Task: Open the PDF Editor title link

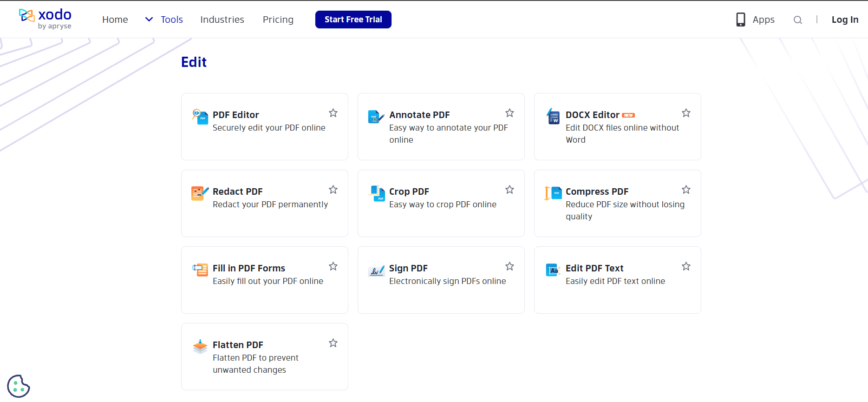Action: point(236,115)
